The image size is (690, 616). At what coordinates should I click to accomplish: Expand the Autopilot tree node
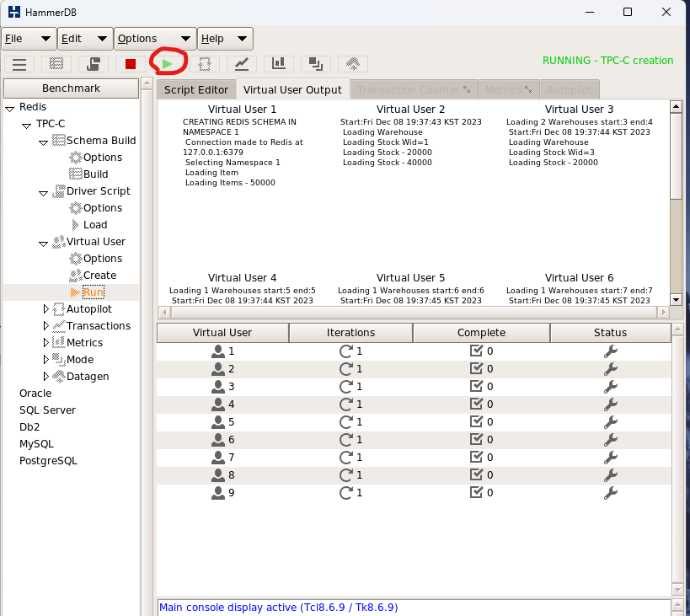(x=45, y=309)
